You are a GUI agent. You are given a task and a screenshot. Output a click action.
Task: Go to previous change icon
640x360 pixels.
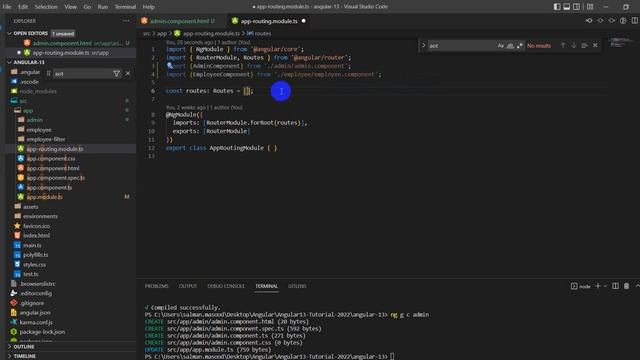[589, 20]
